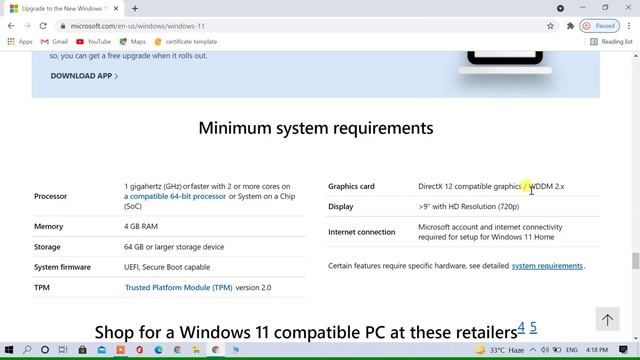View site info via the lock icon

[x=62, y=26]
